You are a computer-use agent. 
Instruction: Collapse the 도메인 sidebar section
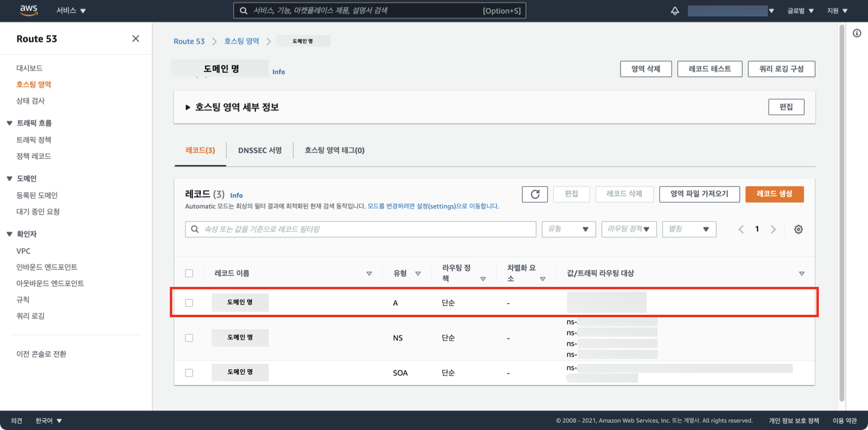(9, 179)
